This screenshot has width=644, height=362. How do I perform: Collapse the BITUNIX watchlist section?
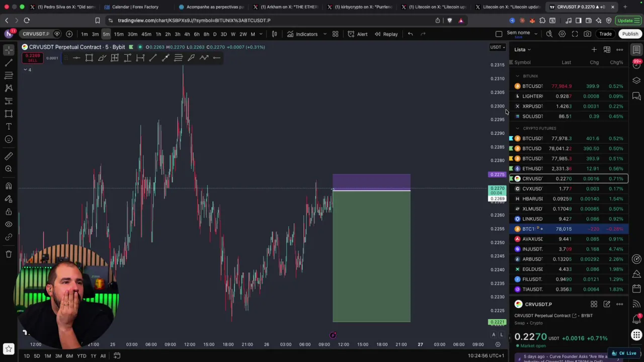(517, 76)
